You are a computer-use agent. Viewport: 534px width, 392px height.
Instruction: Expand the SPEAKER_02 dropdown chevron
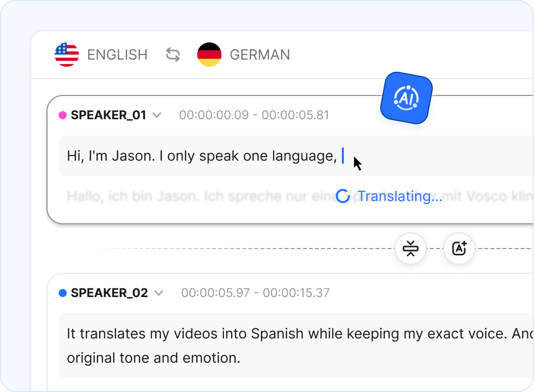(x=159, y=292)
